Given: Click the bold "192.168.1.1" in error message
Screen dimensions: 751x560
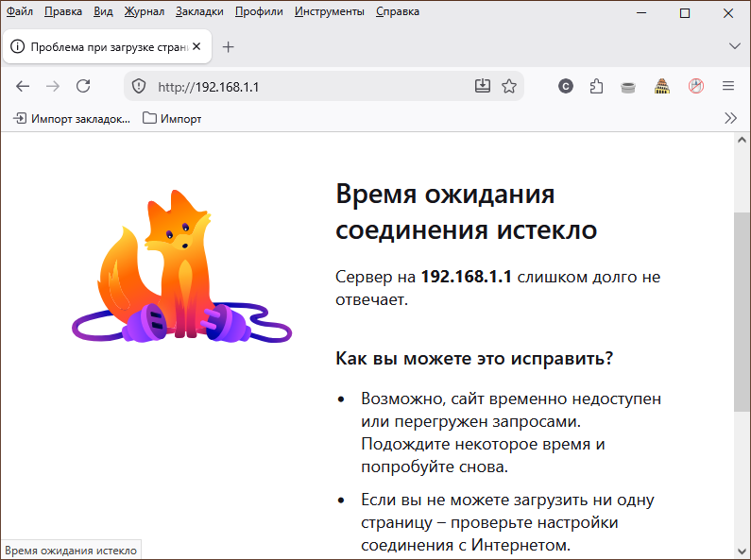Looking at the screenshot, I should (x=466, y=277).
